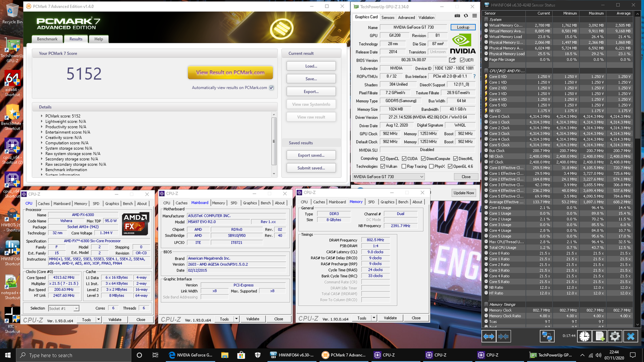Click Lookup button in GPU-Z
Image resolution: width=644 pixels, height=362 pixels.
coord(463,27)
